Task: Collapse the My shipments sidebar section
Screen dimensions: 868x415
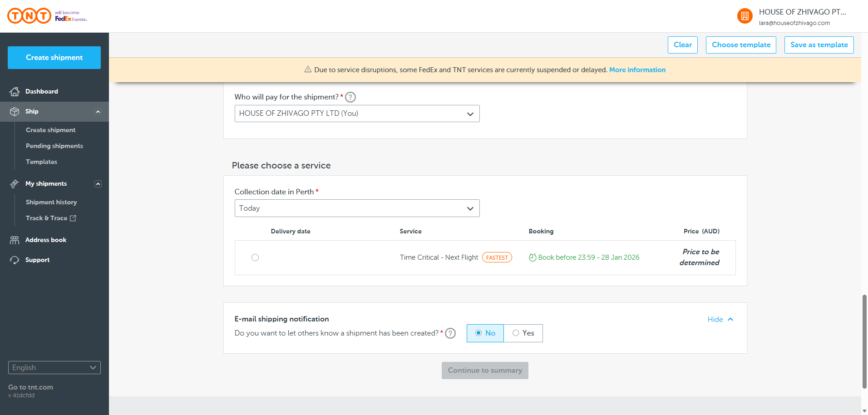Action: (x=98, y=184)
